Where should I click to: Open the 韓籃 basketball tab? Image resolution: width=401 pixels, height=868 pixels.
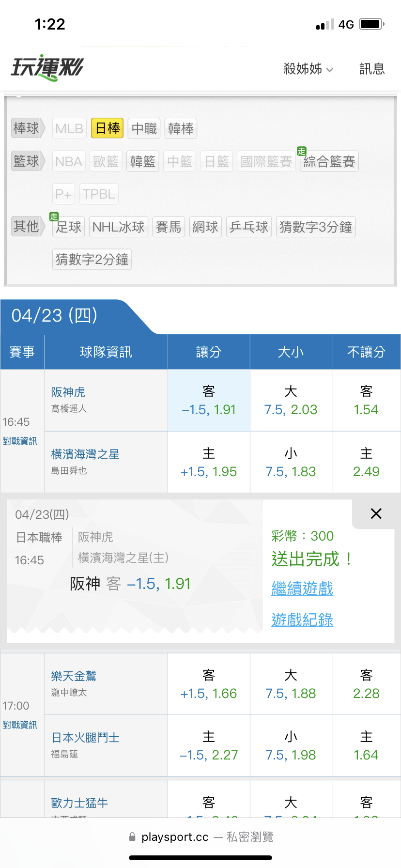(x=142, y=161)
